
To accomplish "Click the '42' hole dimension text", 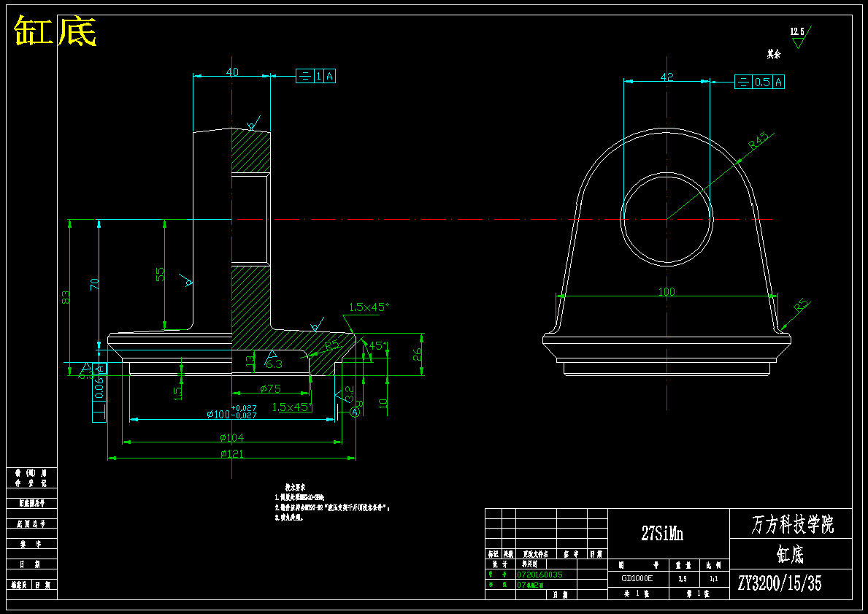I will [x=667, y=77].
